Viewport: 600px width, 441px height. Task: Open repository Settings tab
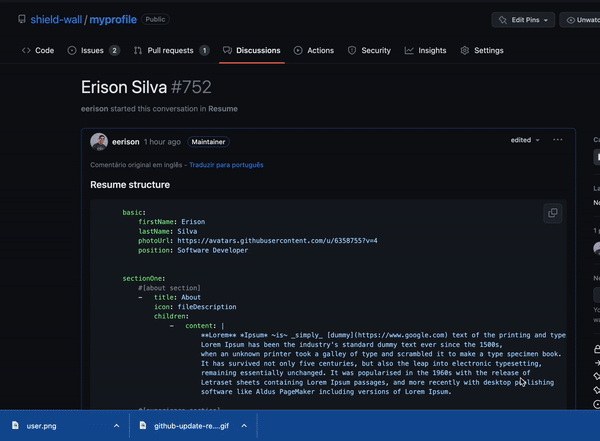(481, 50)
